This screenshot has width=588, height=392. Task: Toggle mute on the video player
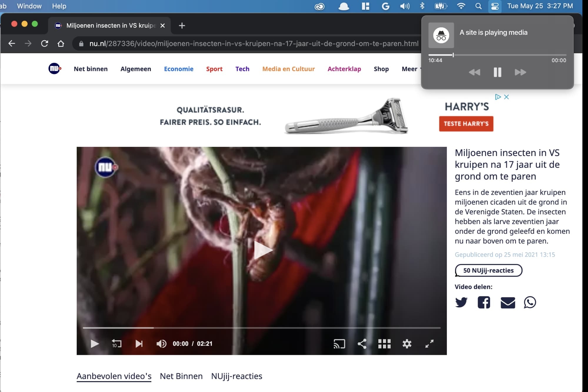click(161, 343)
